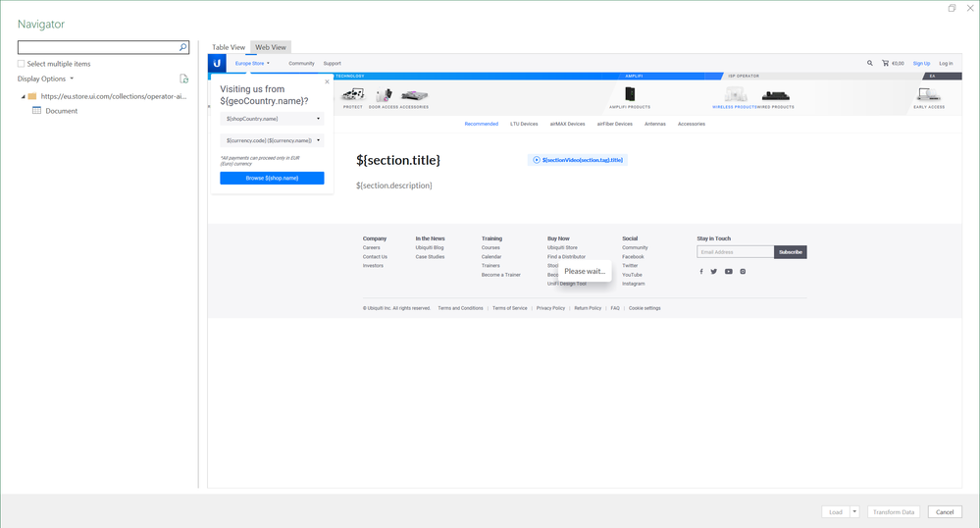This screenshot has width=980, height=528.
Task: Open the Cookie settings link
Action: [645, 308]
